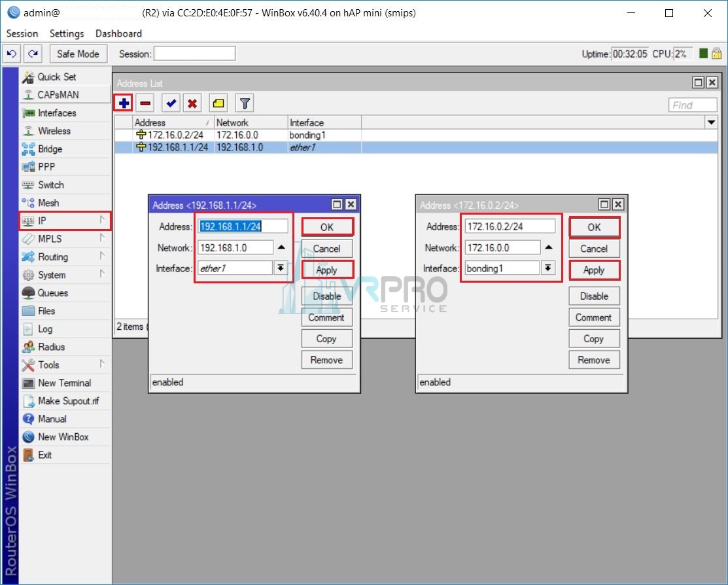Open column selector dropdown in Address List

coord(711,122)
